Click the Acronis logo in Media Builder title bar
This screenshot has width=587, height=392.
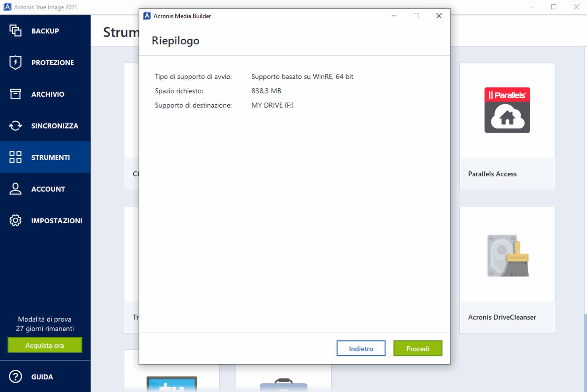coord(147,16)
